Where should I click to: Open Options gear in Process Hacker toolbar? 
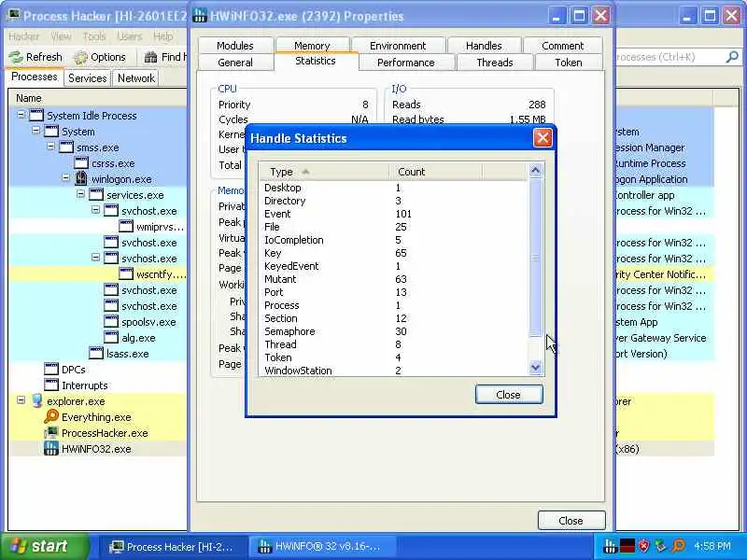pyautogui.click(x=80, y=58)
